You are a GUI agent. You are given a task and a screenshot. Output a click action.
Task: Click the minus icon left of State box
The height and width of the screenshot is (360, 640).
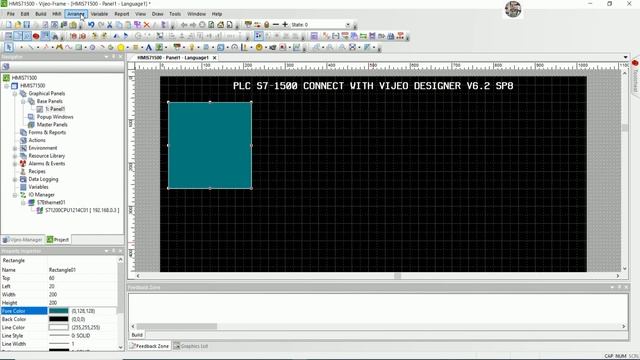[x=276, y=25]
